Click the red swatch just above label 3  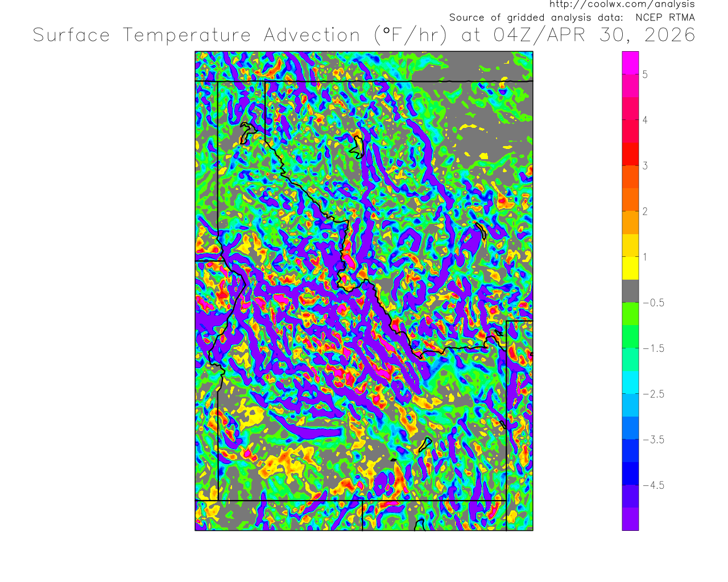tap(630, 154)
